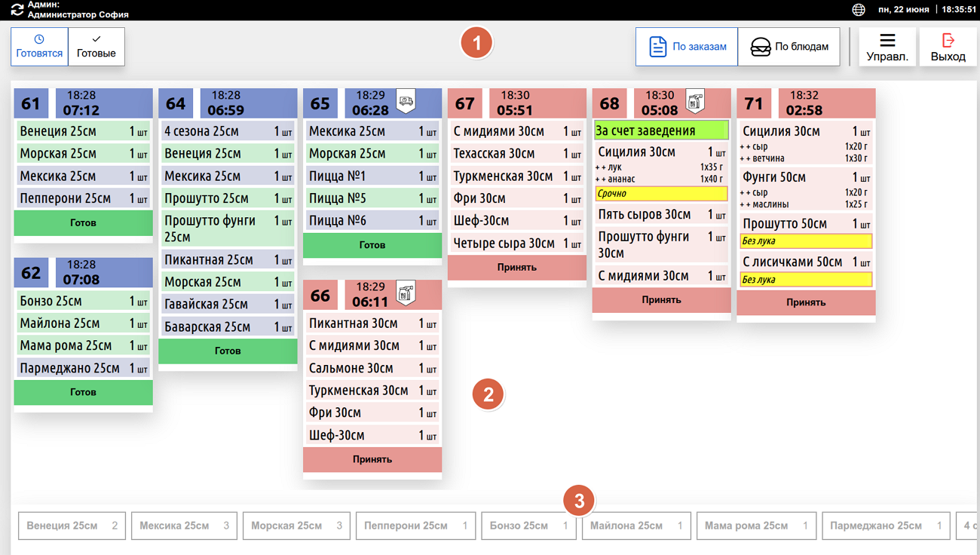Click the delivery truck icon on order 65
This screenshot has width=980, height=555.
[406, 101]
